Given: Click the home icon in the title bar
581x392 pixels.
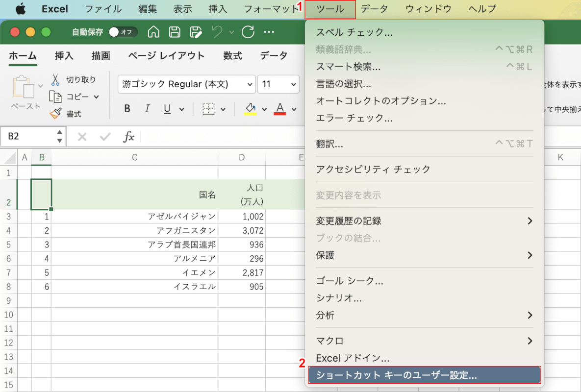Looking at the screenshot, I should [x=153, y=31].
